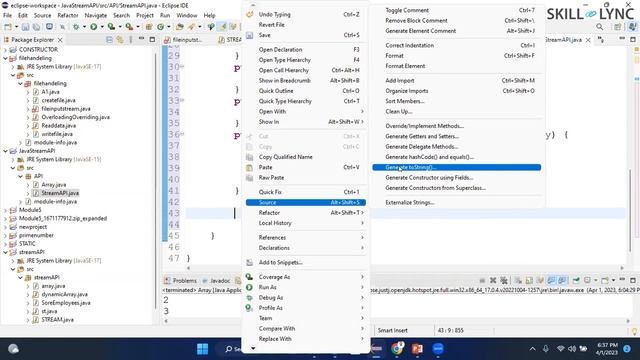Open Chrome from the taskbar
Screen dimensions: 640x360
[x=397, y=349]
